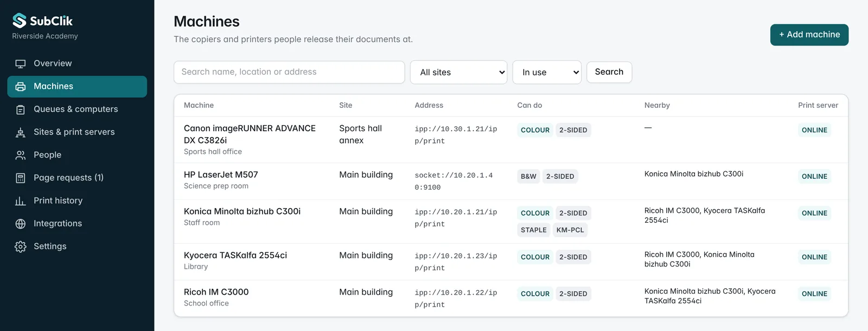
Task: Click the Add machine button
Action: coord(809,35)
